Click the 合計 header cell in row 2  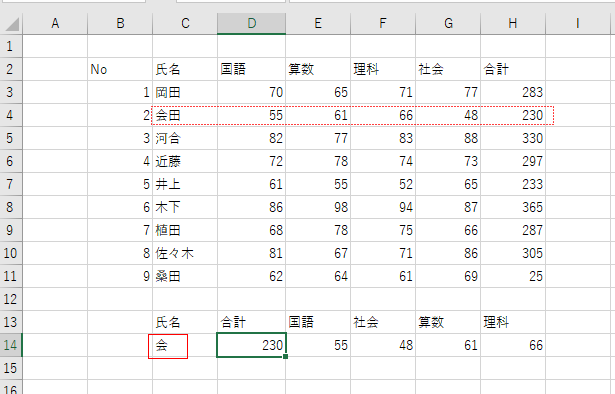[513, 69]
